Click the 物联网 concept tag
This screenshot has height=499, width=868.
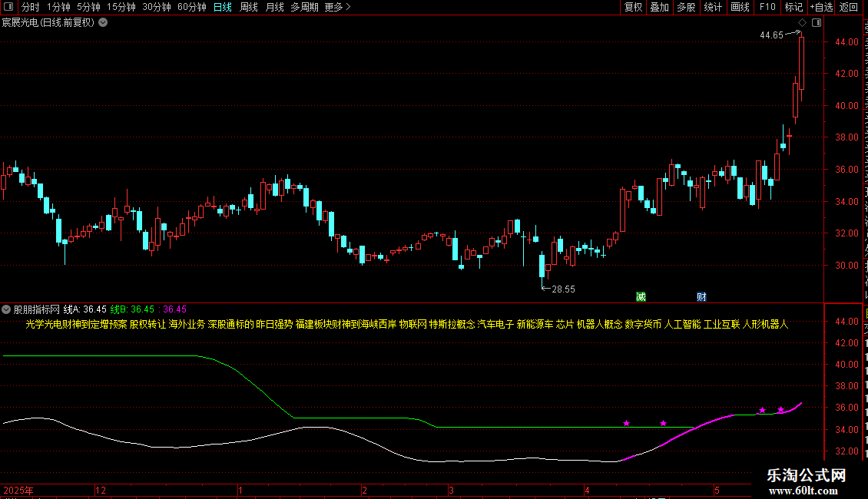[x=413, y=324]
